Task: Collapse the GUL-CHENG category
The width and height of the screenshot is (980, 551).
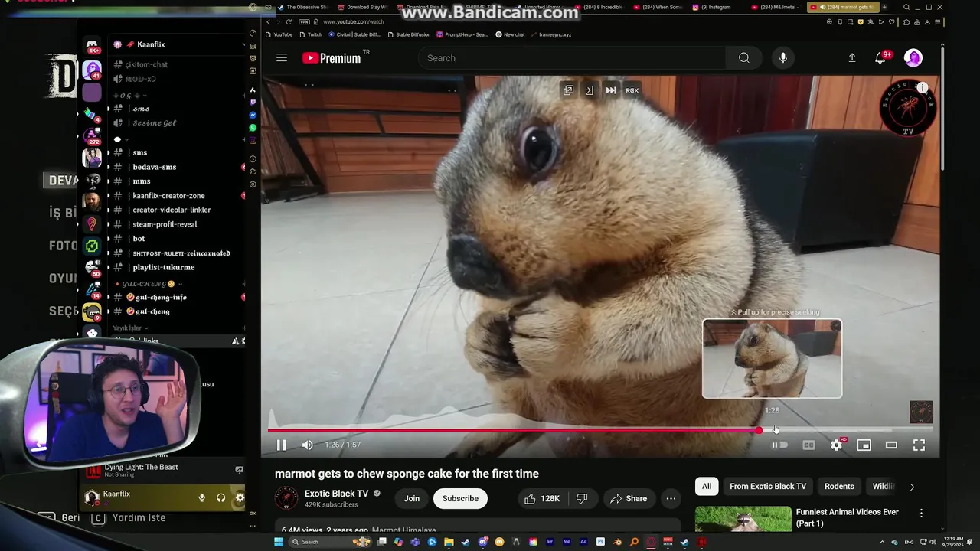Action: pyautogui.click(x=148, y=284)
